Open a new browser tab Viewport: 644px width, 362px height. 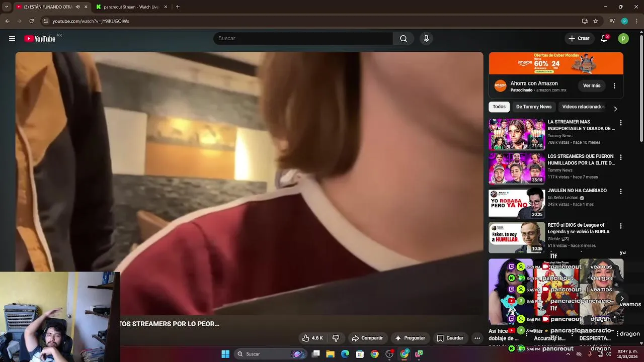[x=178, y=7]
